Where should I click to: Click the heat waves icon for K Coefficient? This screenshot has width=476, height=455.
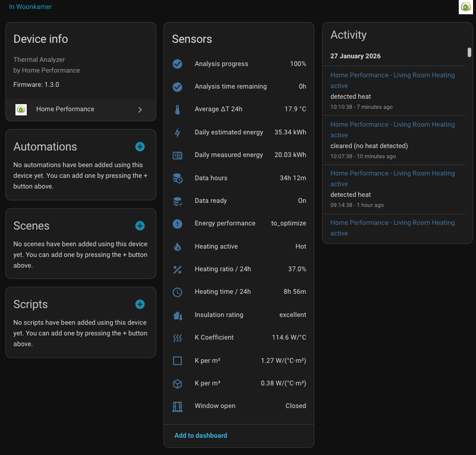tap(177, 338)
